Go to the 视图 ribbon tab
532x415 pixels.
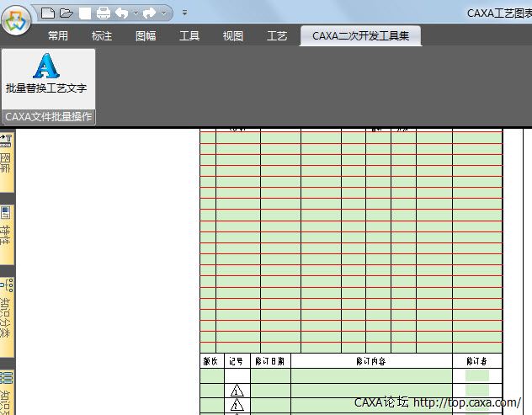[x=233, y=36]
